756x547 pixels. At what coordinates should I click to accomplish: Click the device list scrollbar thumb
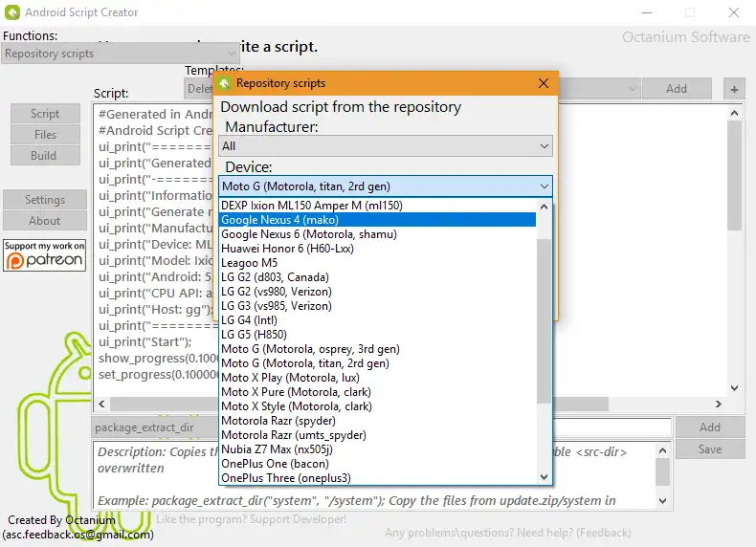pyautogui.click(x=544, y=321)
